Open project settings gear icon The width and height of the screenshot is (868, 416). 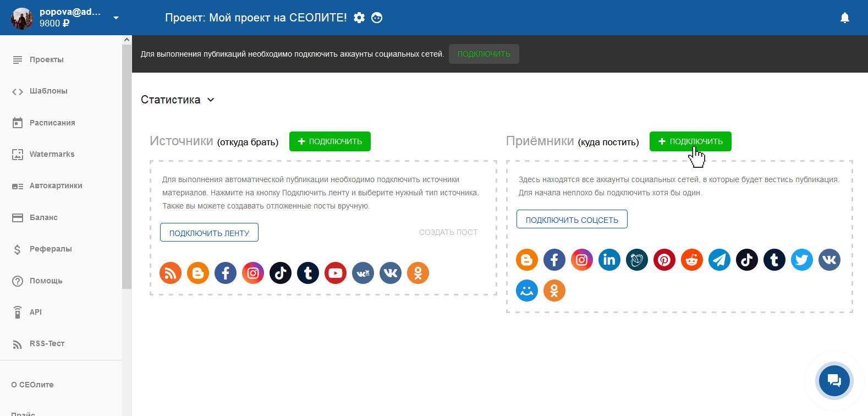pyautogui.click(x=359, y=18)
